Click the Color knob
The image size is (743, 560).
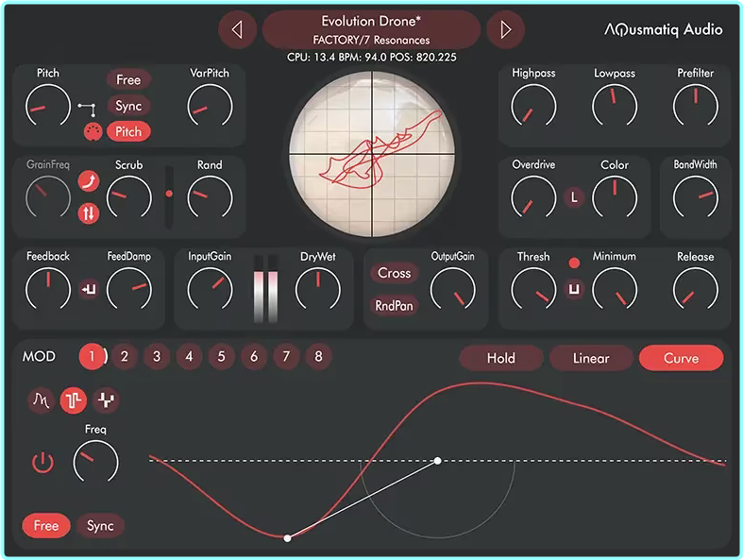point(615,197)
